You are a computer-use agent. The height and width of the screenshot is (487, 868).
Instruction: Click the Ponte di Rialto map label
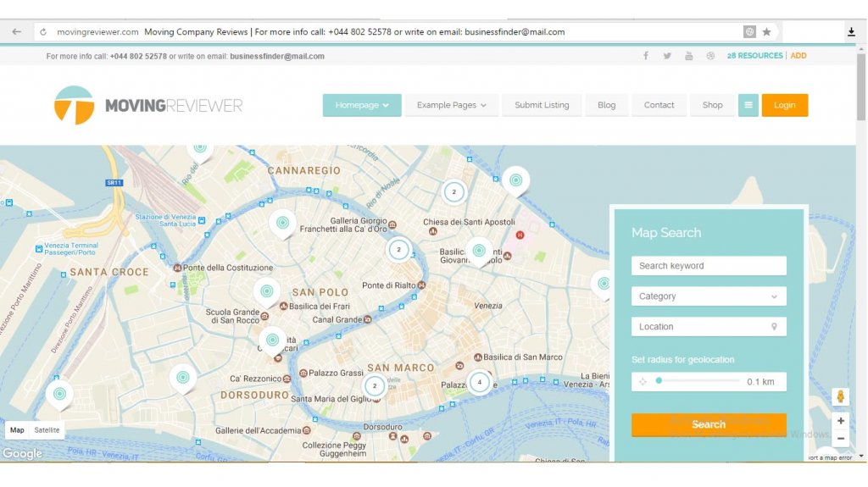[388, 285]
